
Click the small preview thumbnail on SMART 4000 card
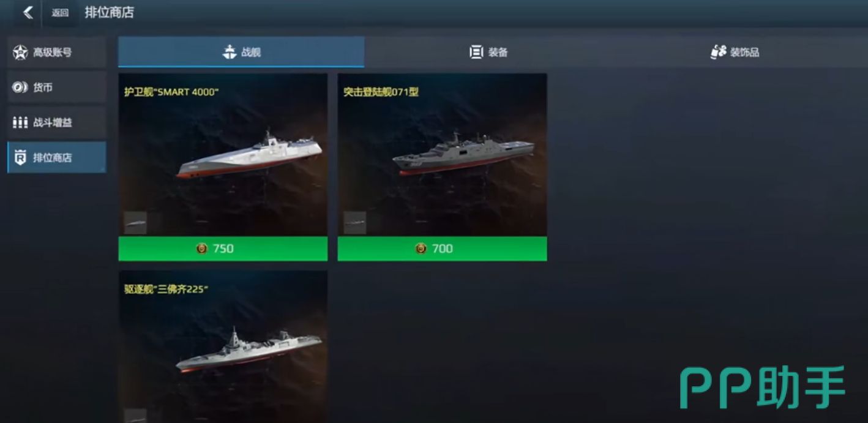click(135, 223)
